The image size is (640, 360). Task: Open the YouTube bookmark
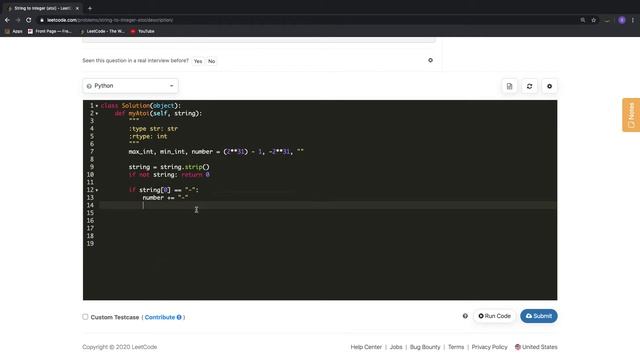tap(142, 31)
